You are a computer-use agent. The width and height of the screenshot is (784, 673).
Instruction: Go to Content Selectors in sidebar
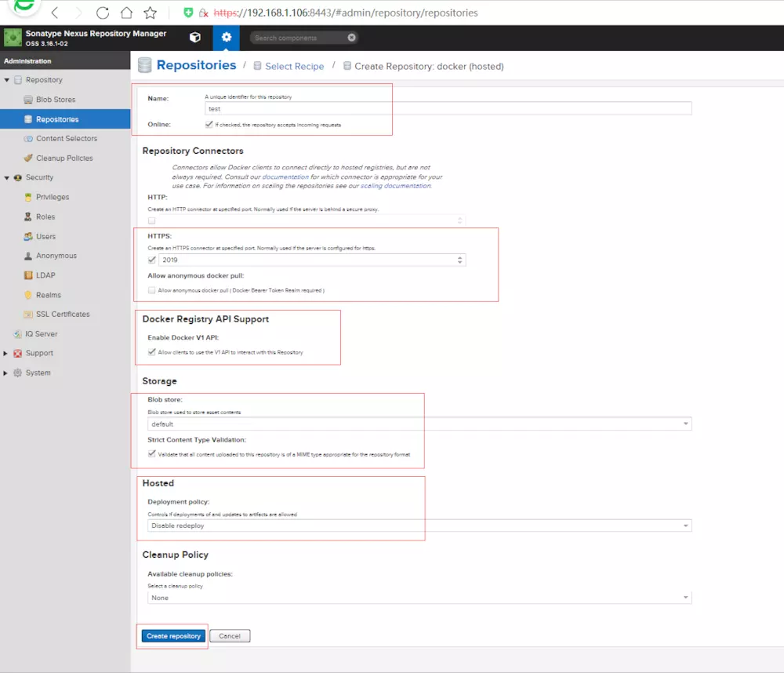(67, 139)
